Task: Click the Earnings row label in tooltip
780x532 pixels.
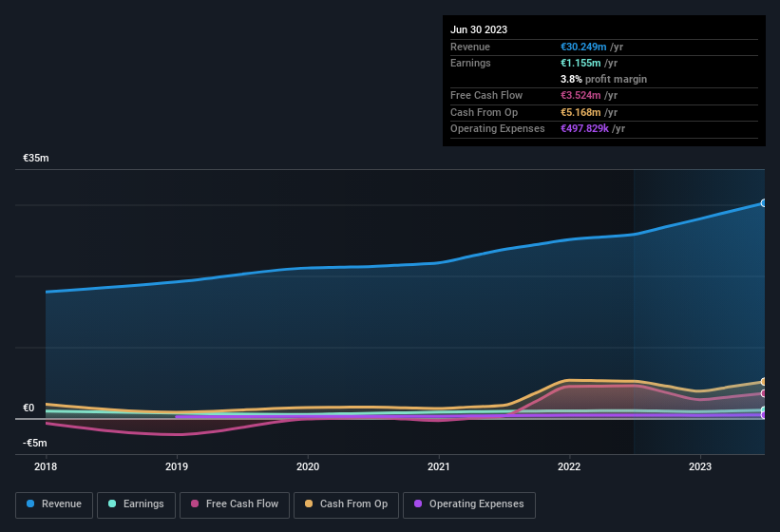Action: [x=470, y=63]
